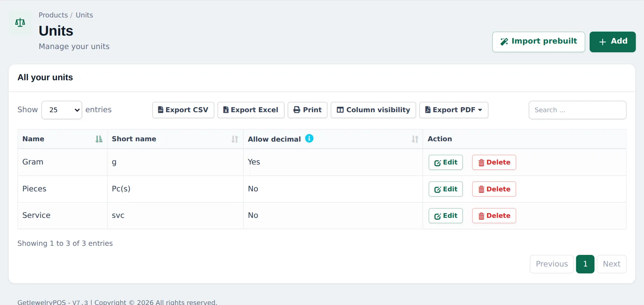Viewport: 644px width, 305px height.
Task: Click the Service name cell
Action: [62, 216]
